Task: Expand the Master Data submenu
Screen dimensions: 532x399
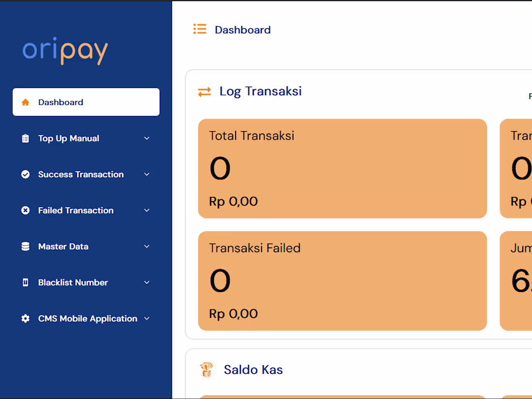Action: 147,246
